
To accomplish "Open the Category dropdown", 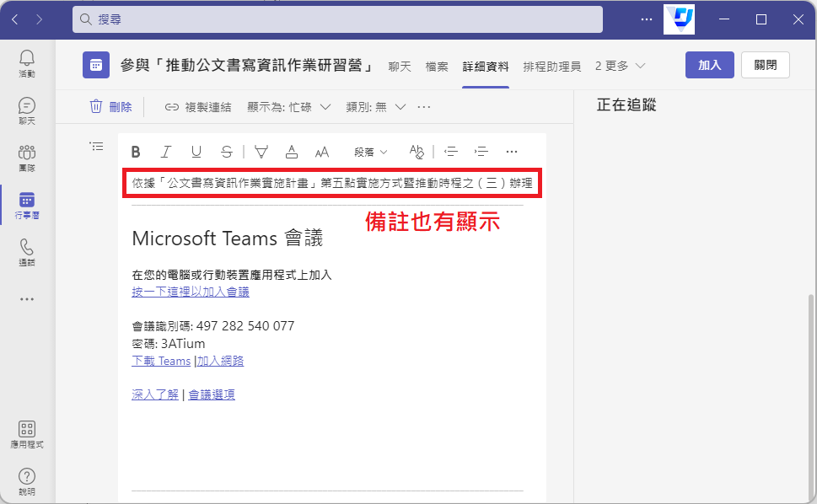I will pos(376,107).
